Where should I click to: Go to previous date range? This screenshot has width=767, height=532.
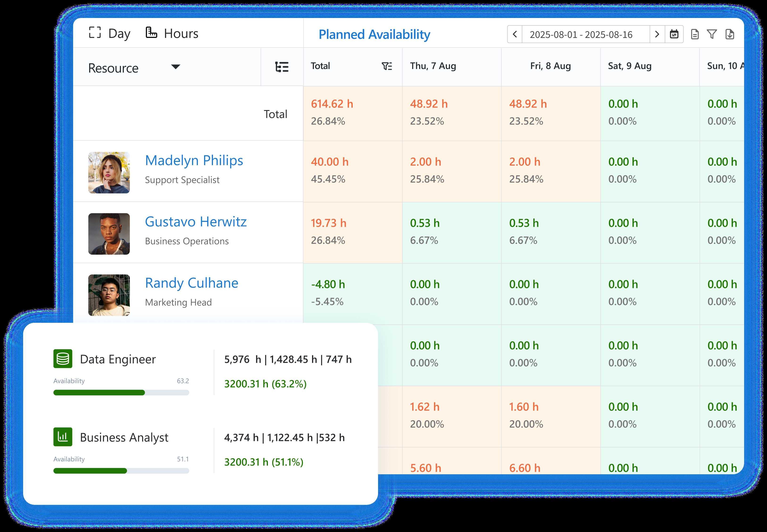click(x=515, y=34)
